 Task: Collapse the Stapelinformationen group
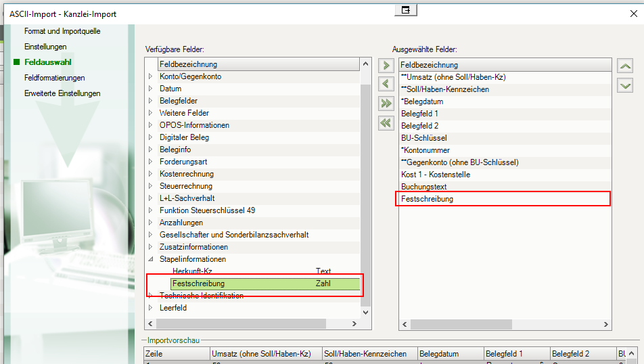[x=151, y=259]
